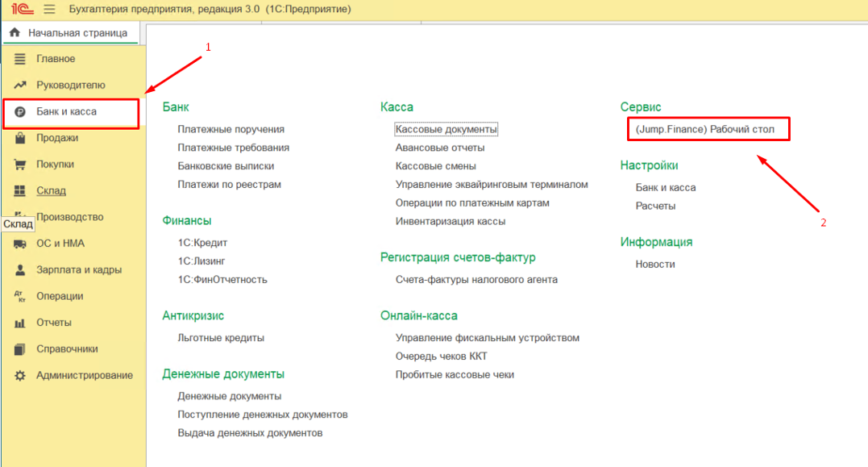
Task: Click the Продажи shopping bag icon
Action: point(20,138)
